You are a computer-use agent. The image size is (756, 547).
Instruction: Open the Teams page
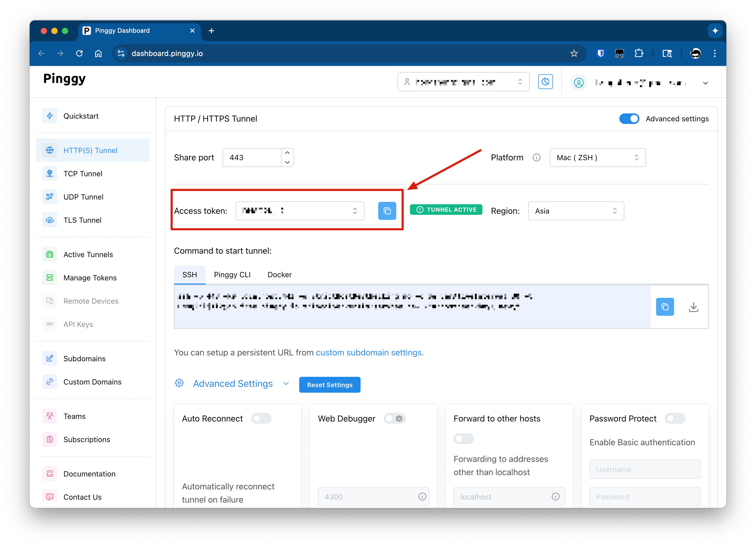pos(93,416)
